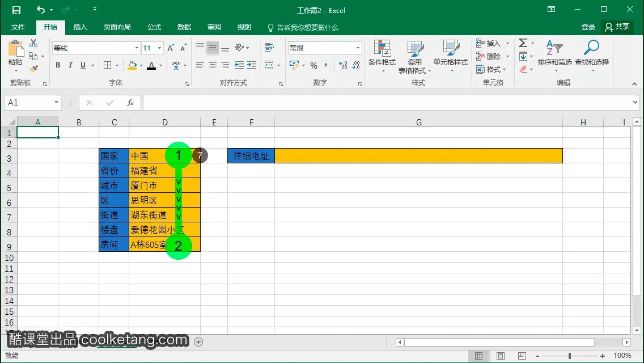Click the formula bar input field
The height and width of the screenshot is (363, 644).
[386, 103]
